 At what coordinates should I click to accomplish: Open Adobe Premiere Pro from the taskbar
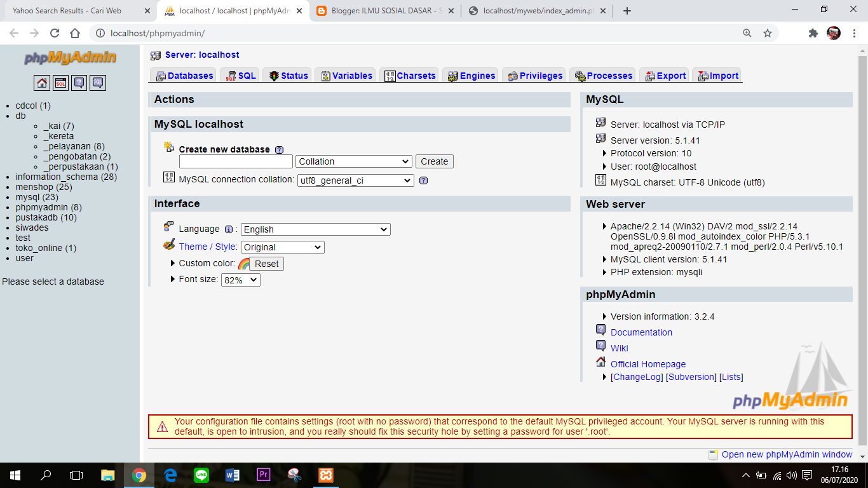(x=264, y=475)
